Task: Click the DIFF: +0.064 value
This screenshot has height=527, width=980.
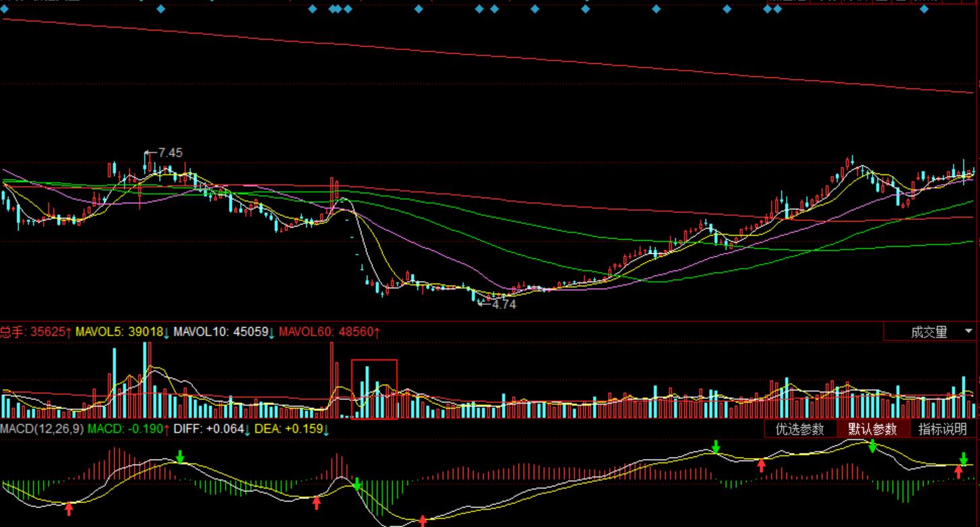Action: click(x=213, y=429)
